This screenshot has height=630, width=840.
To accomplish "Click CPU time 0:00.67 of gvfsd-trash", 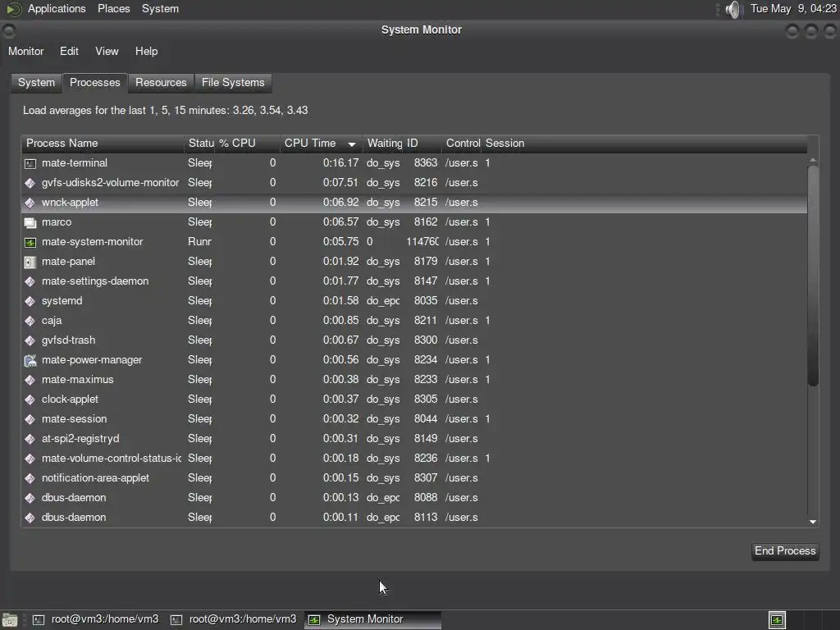I will click(x=340, y=340).
